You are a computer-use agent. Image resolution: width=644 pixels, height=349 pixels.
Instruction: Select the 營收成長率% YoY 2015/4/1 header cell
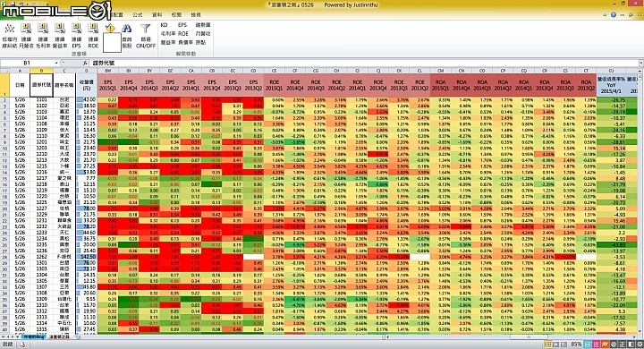coord(611,85)
